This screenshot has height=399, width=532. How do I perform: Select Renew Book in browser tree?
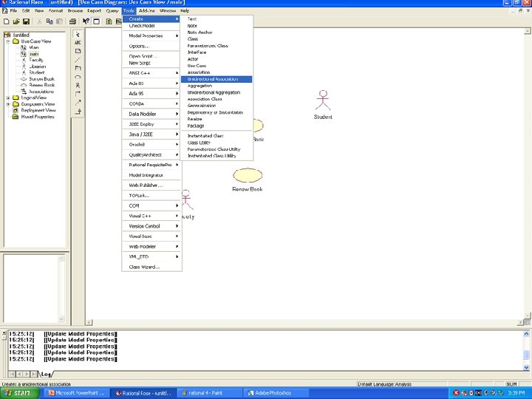click(41, 85)
